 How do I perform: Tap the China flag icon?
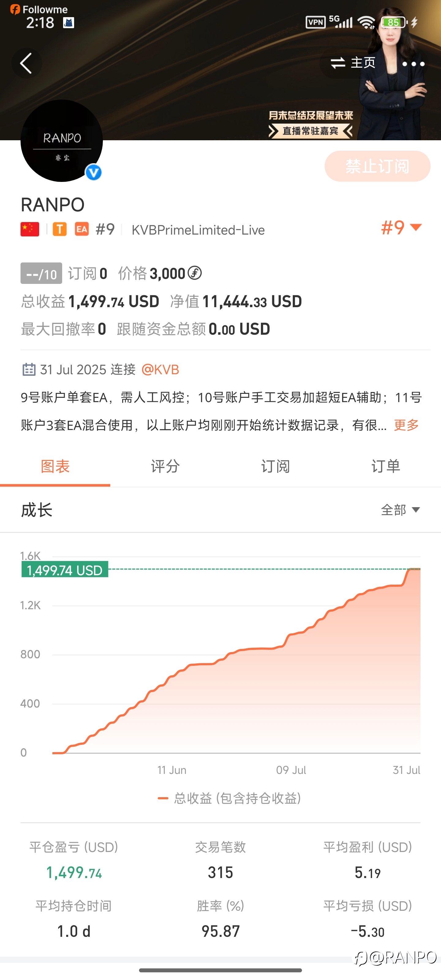point(30,229)
